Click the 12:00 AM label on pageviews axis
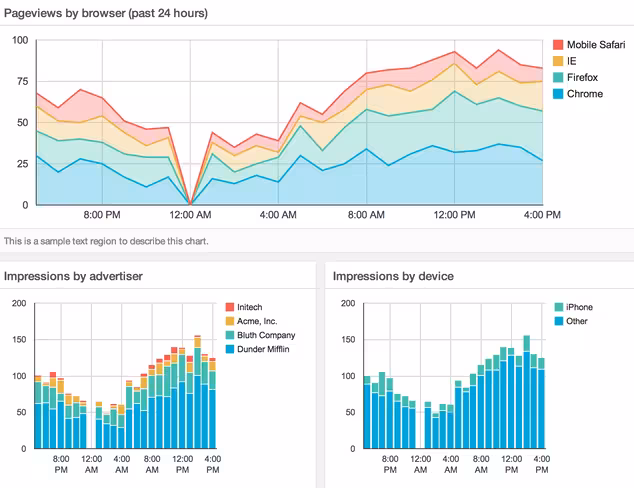This screenshot has height=488, width=634. tap(190, 215)
